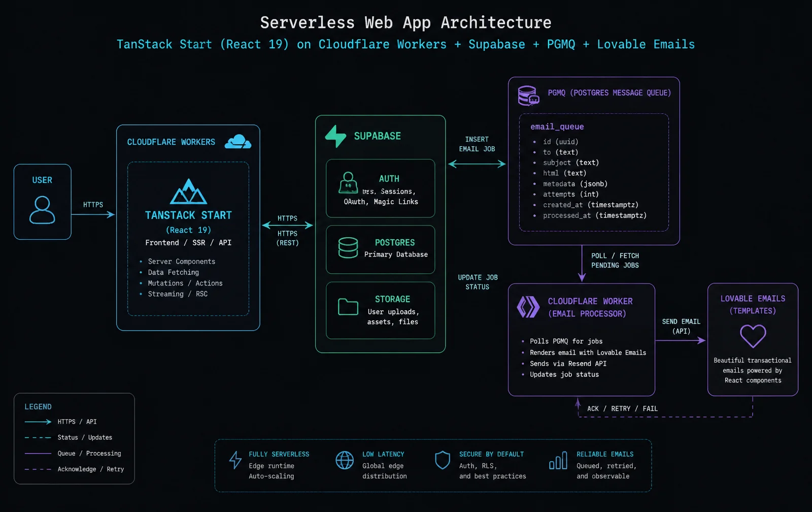
Task: Click the Updates job status bullet
Action: [564, 374]
